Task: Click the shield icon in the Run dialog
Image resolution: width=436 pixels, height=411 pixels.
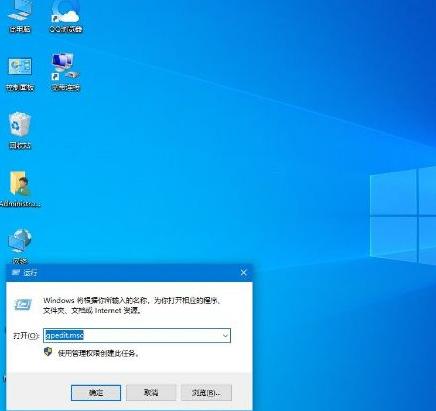Action: pyautogui.click(x=48, y=352)
